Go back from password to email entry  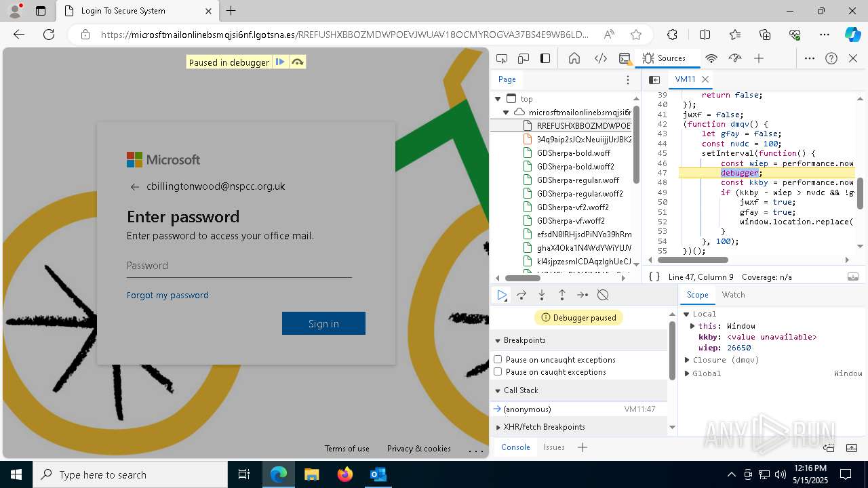click(134, 187)
